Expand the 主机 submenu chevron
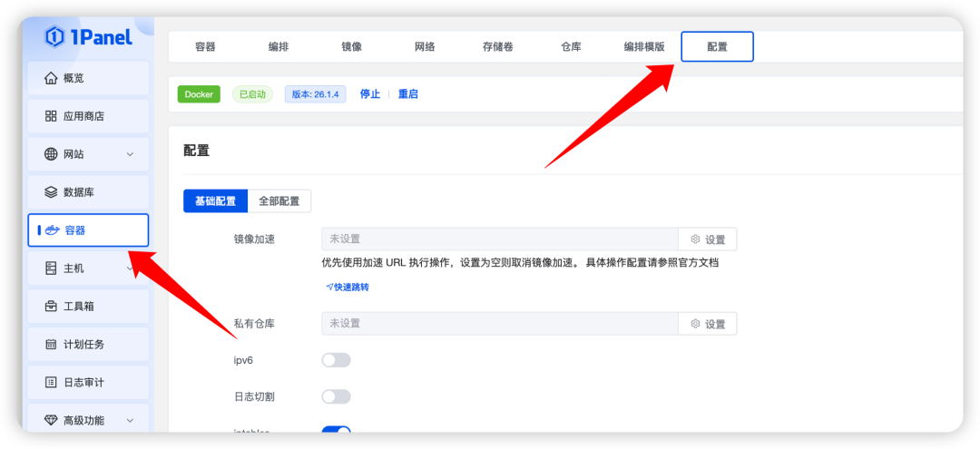Screen dimensions: 980x449 point(130,268)
